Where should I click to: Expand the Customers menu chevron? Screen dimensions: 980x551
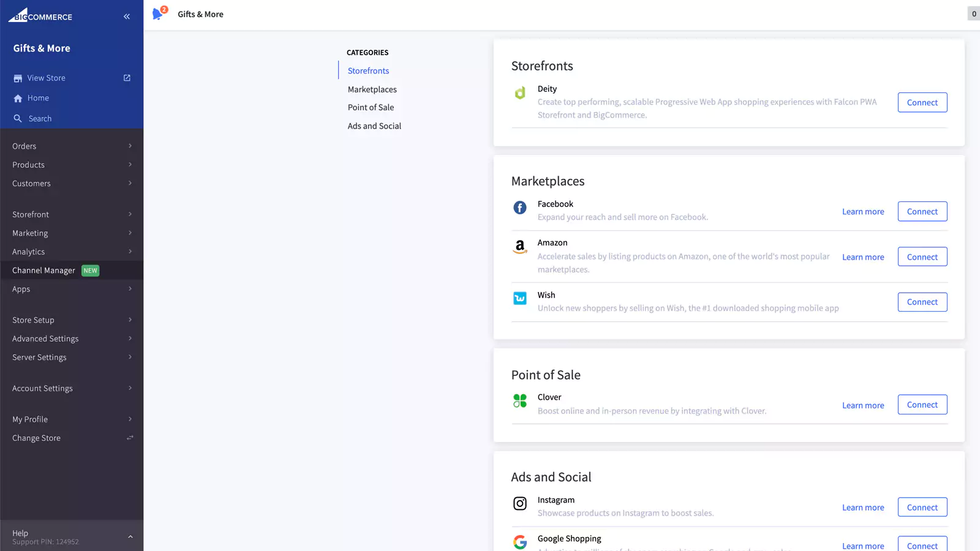coord(130,183)
